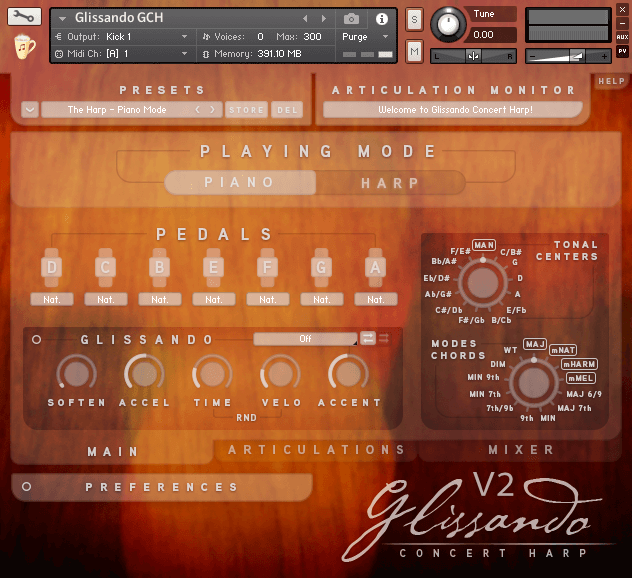Minimize the instrument with the minus button
The width and height of the screenshot is (632, 578).
[622, 23]
